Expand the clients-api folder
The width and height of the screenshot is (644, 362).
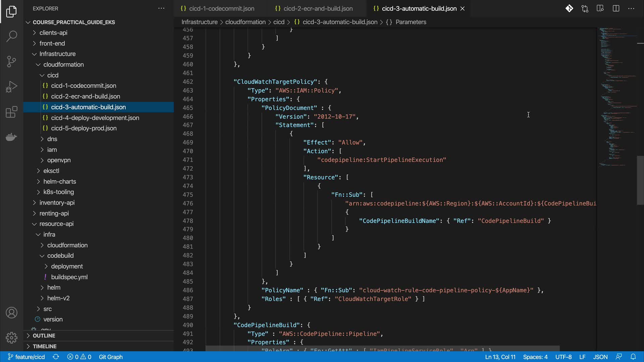click(53, 33)
